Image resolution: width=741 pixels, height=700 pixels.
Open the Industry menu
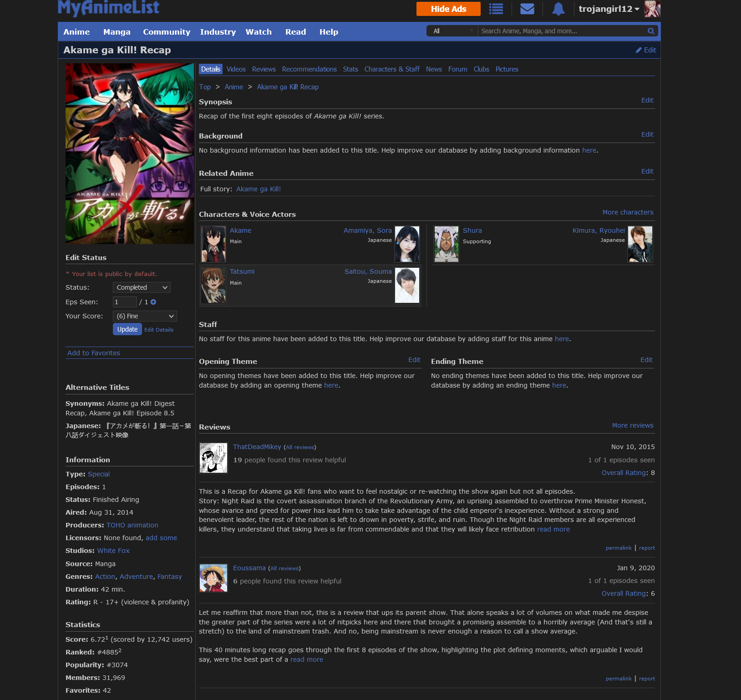[218, 32]
